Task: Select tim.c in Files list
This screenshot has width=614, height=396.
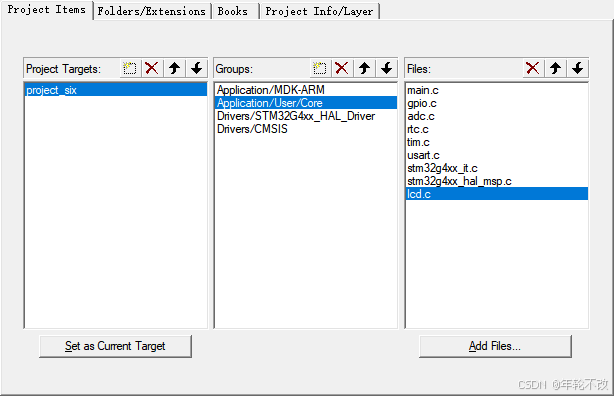Action: click(497, 142)
